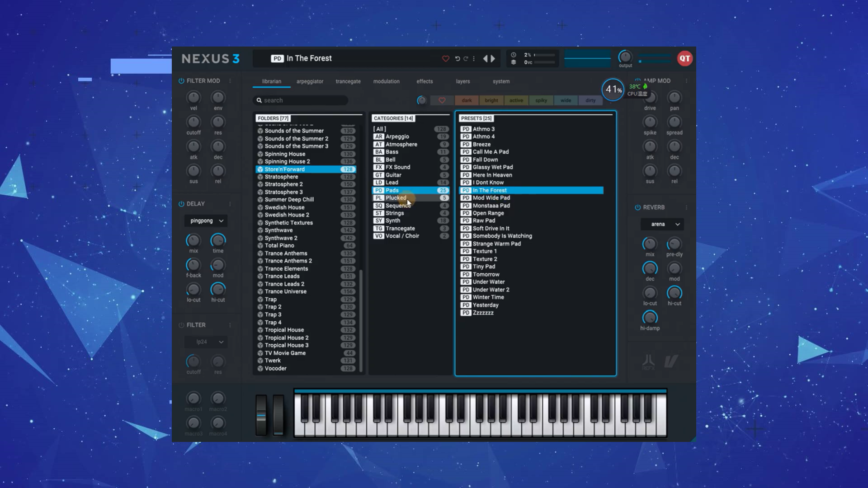Toggle the wide tag filter

click(x=566, y=100)
